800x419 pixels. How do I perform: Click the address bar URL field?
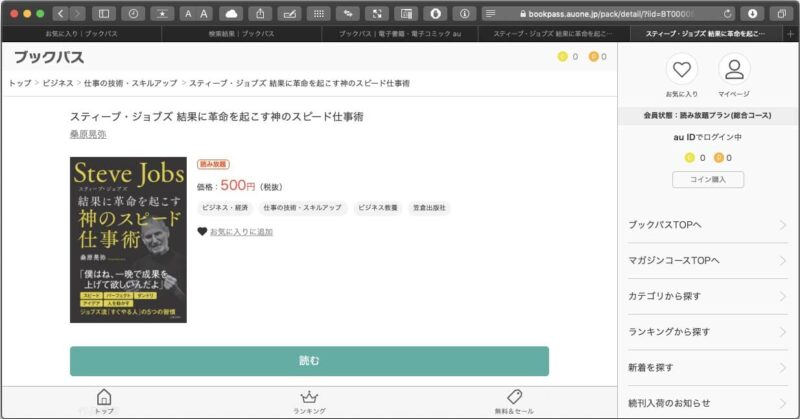coord(609,14)
